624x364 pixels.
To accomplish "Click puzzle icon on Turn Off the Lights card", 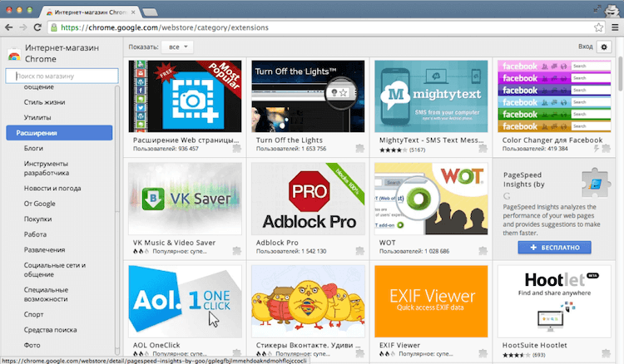I will 359,149.
